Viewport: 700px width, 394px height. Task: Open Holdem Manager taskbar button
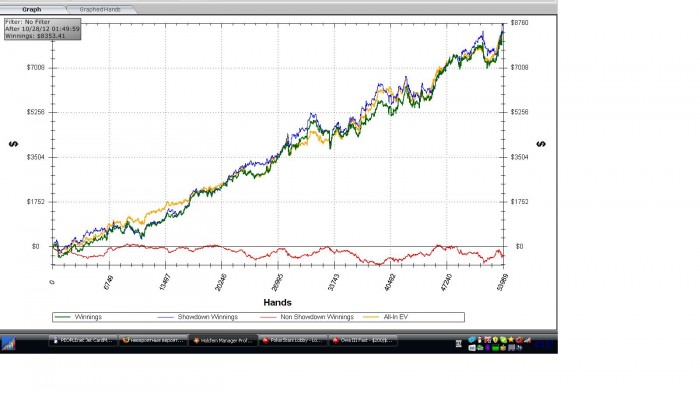[223, 340]
